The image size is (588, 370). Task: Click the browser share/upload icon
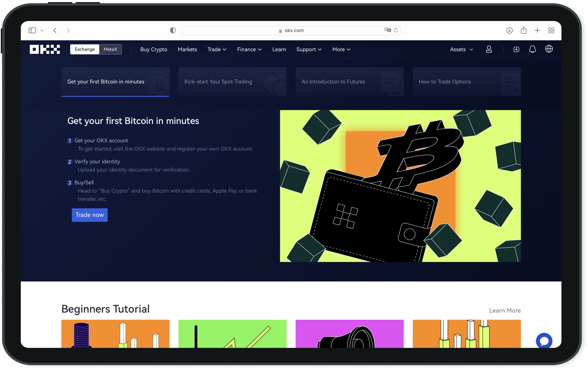point(524,31)
